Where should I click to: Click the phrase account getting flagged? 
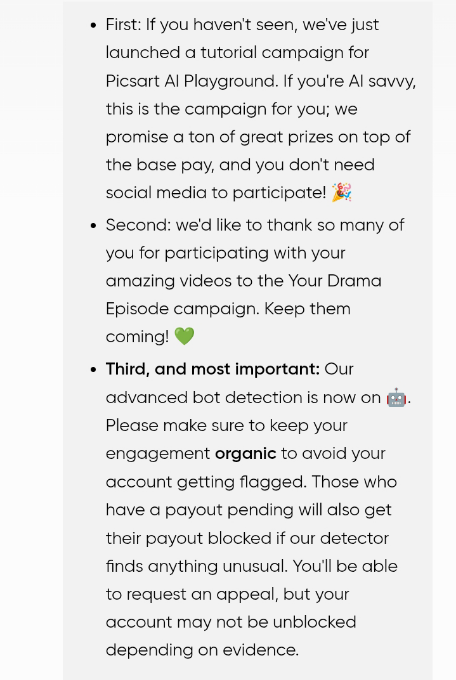click(206, 482)
